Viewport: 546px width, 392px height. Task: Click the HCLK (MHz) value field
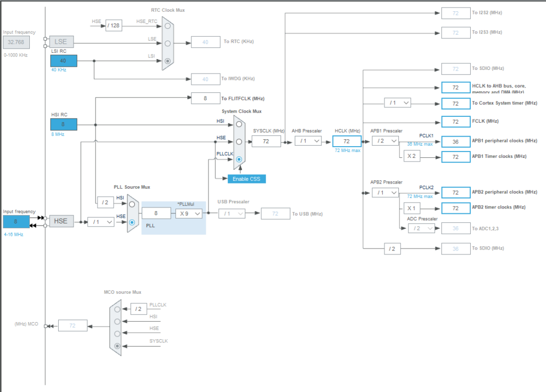pos(347,141)
